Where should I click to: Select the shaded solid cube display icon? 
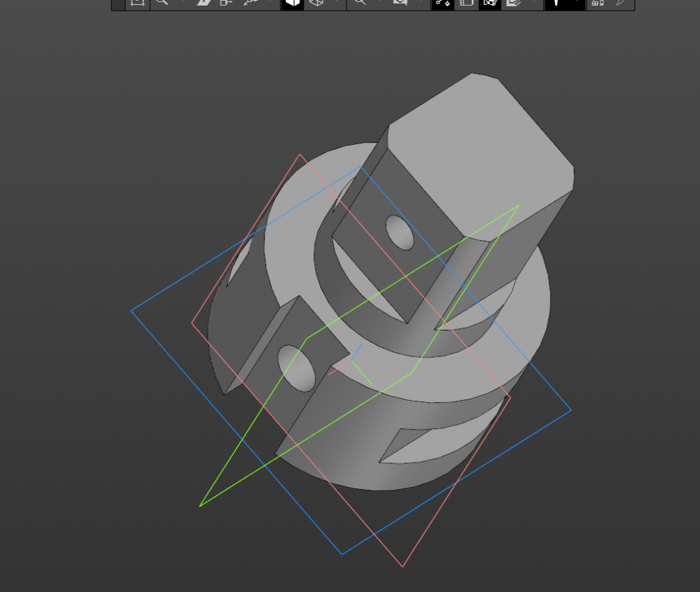tap(293, 3)
